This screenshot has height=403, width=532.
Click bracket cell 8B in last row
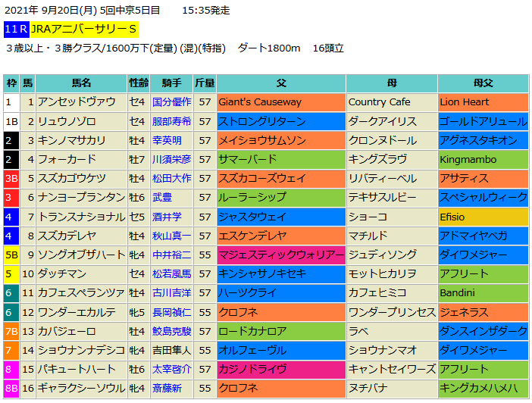point(11,388)
